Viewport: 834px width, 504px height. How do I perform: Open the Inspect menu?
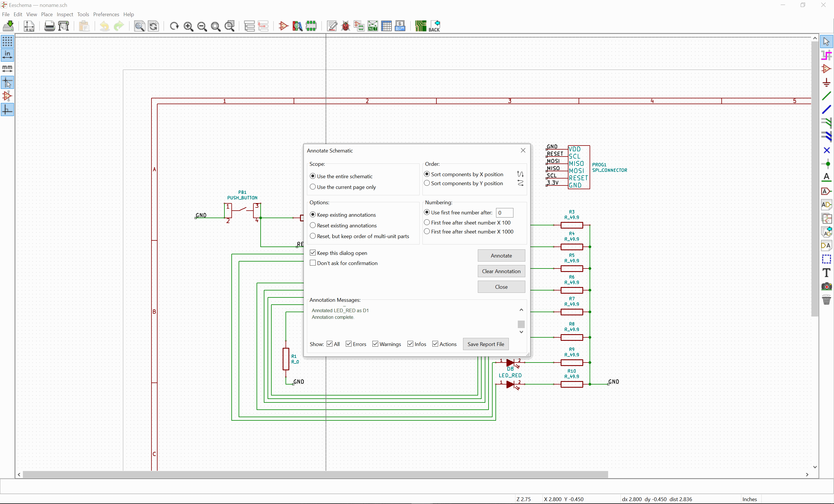[x=64, y=14]
